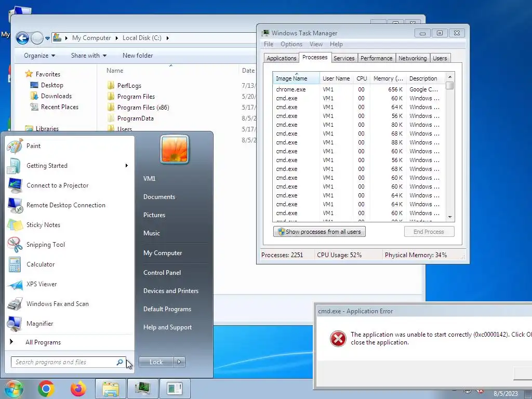The height and width of the screenshot is (399, 532).
Task: Open the File menu in Task Manager
Action: click(269, 44)
